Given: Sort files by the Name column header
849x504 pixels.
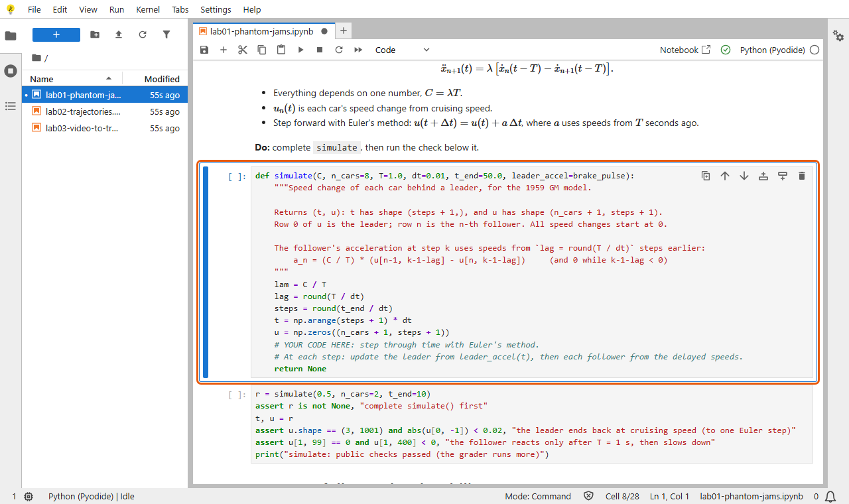Looking at the screenshot, I should pyautogui.click(x=72, y=79).
